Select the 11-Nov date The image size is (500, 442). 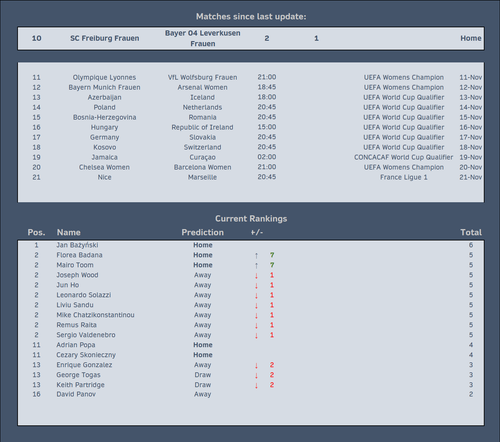pyautogui.click(x=471, y=77)
